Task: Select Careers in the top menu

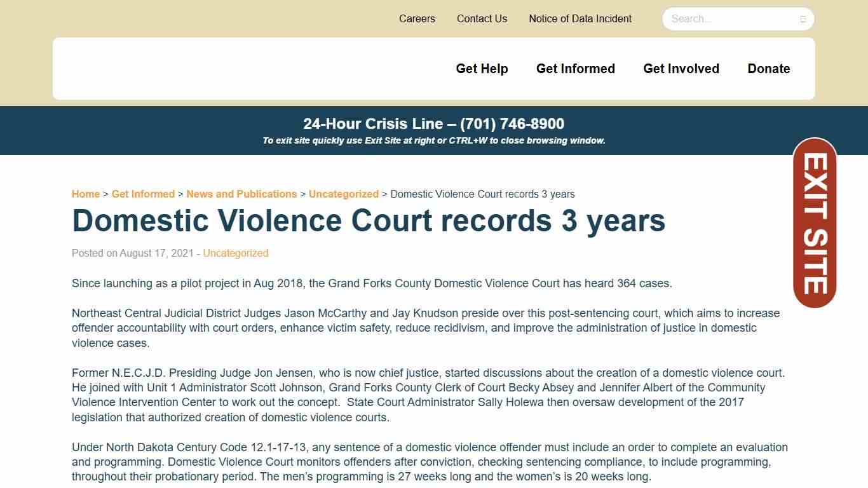Action: click(x=417, y=18)
